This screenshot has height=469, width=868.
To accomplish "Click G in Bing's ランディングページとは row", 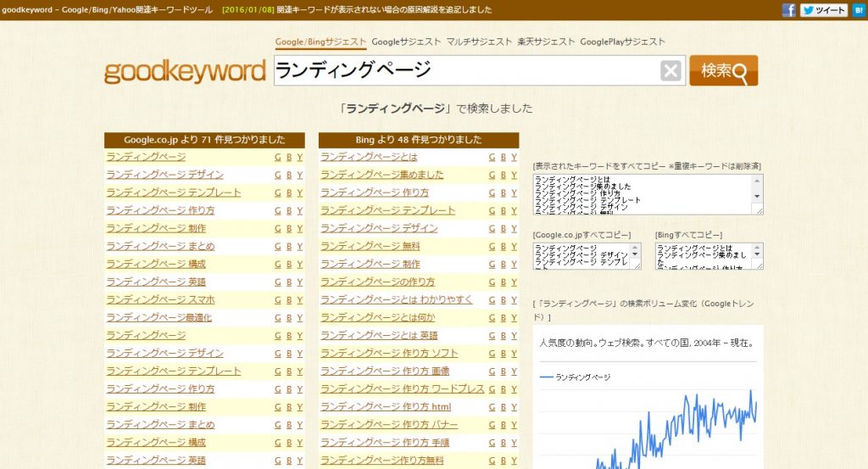I will (492, 157).
